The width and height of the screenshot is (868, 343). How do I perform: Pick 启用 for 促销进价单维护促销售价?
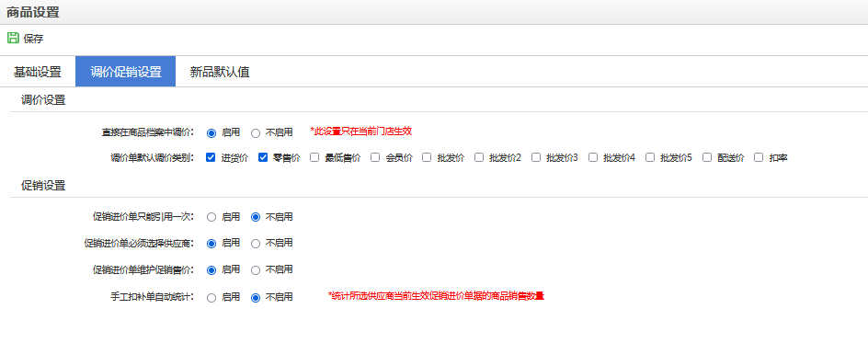click(x=211, y=270)
